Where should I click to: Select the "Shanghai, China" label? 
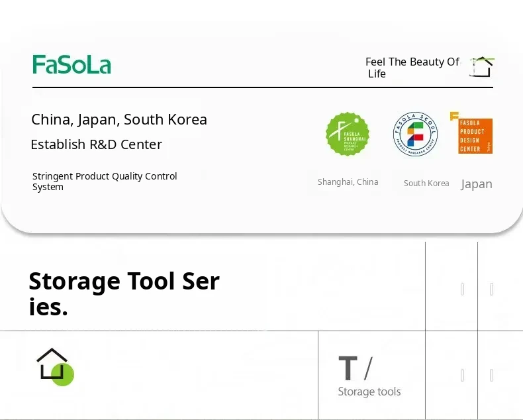click(348, 182)
